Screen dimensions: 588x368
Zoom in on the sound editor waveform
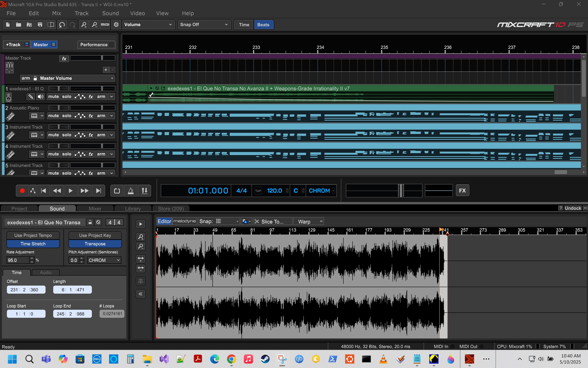[x=141, y=237]
